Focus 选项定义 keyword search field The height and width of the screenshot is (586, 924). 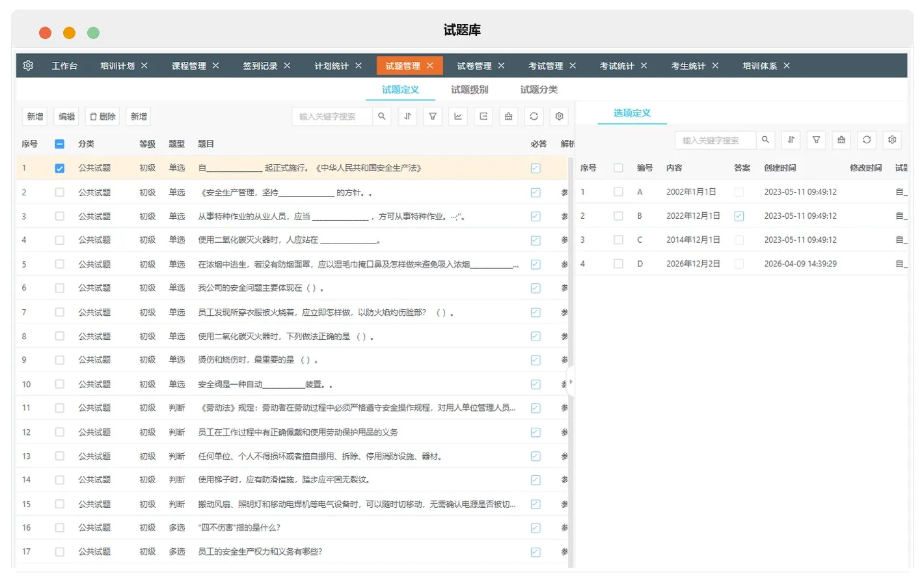(x=716, y=140)
